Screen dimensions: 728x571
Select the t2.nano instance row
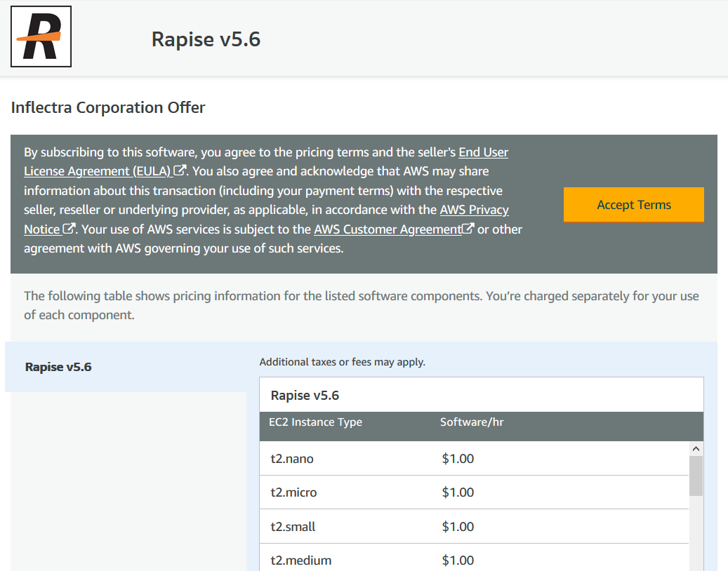pos(292,459)
